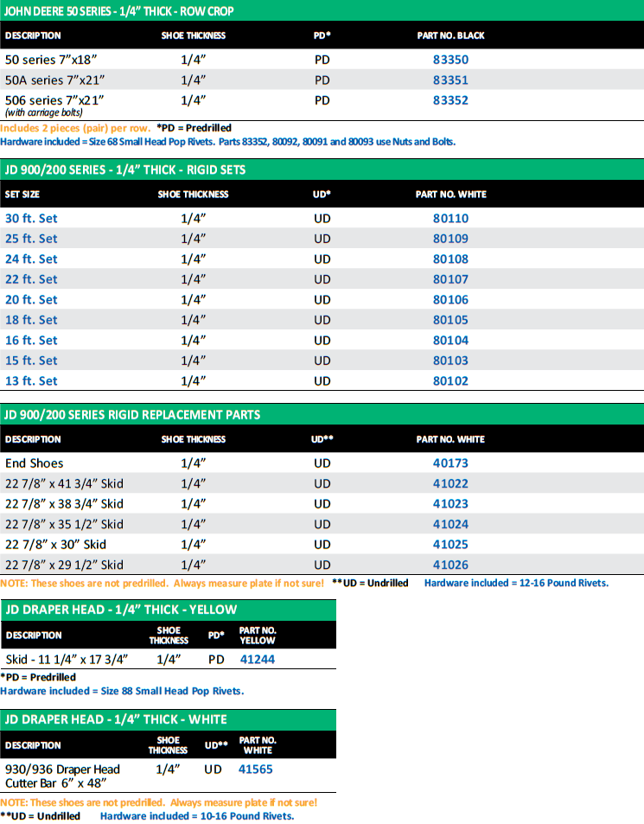This screenshot has width=644, height=824.
Task: Click part number 41025
Action: 450,545
